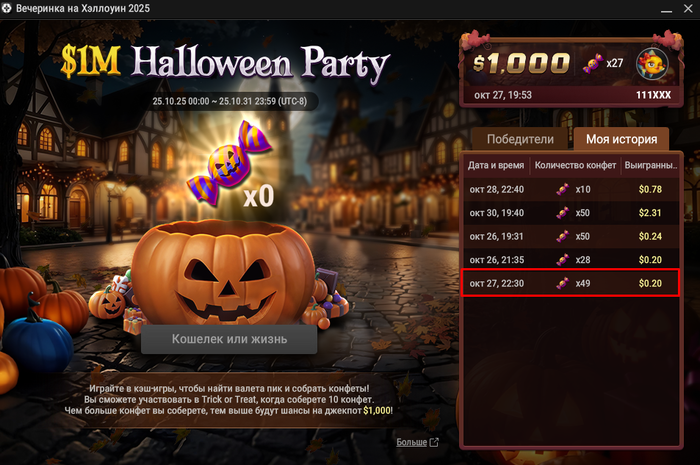Click candy icon in окт 30, 19:40 row
Viewport: 700px width, 465px height.
[x=562, y=213]
